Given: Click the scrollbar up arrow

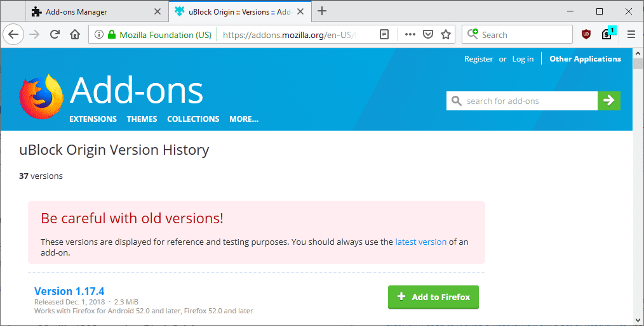Looking at the screenshot, I should (638, 53).
